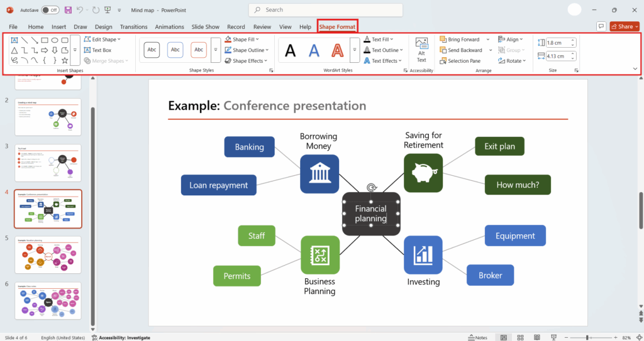Switch to Slide Sorter view
Screen dimensions: 644x341
[x=519, y=337]
